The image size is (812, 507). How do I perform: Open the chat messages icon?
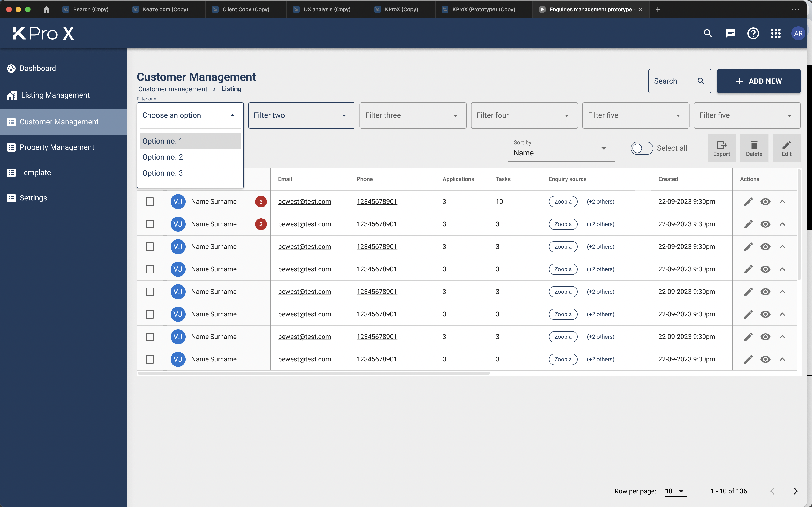(730, 33)
